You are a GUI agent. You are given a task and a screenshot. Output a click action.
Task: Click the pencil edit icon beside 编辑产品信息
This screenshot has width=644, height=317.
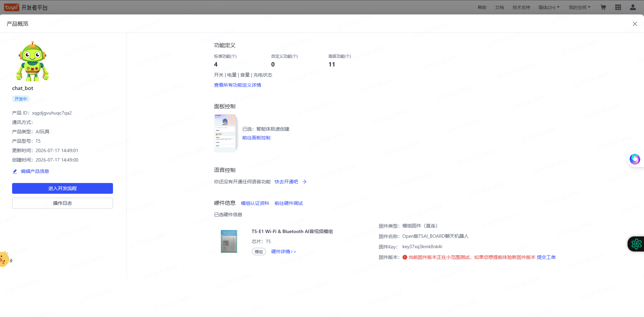15,171
